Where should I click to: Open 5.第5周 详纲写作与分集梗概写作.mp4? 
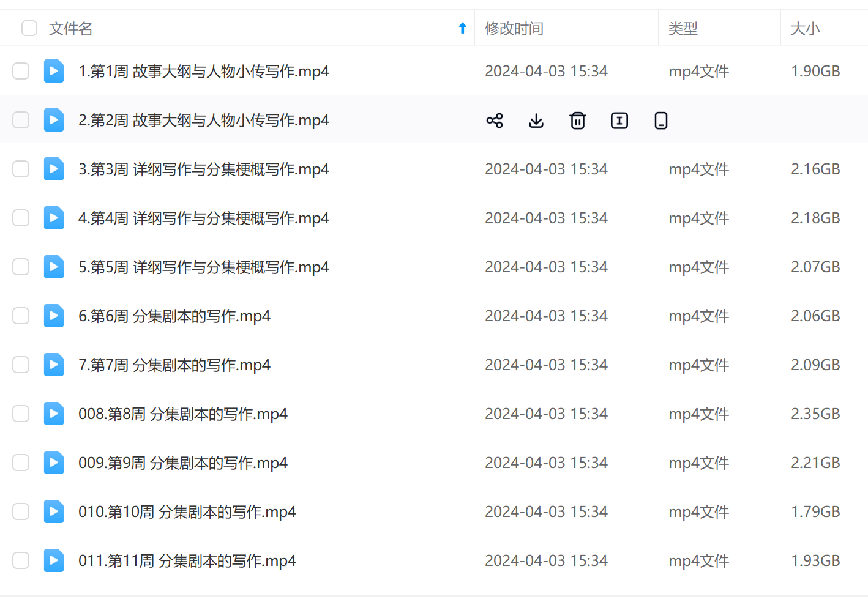(204, 267)
